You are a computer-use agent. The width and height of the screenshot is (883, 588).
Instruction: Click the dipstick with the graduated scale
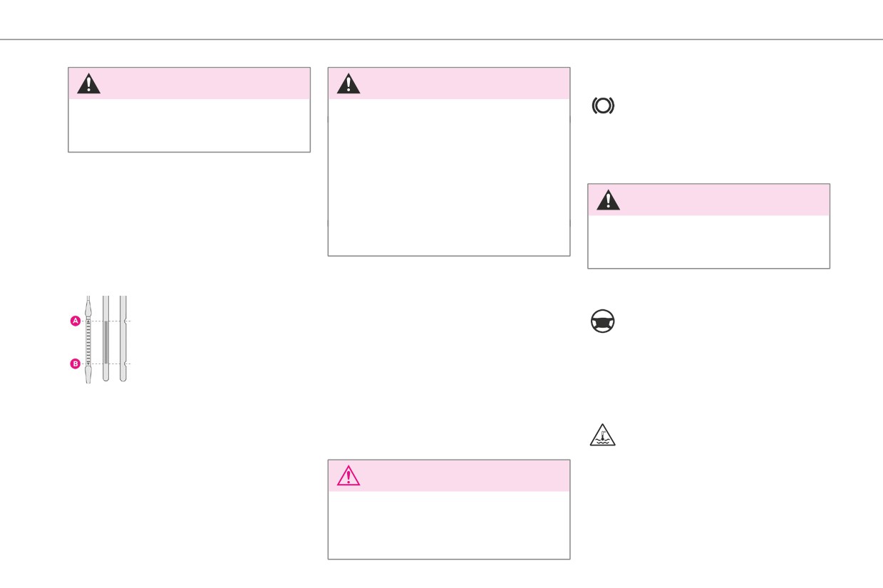pyautogui.click(x=88, y=339)
